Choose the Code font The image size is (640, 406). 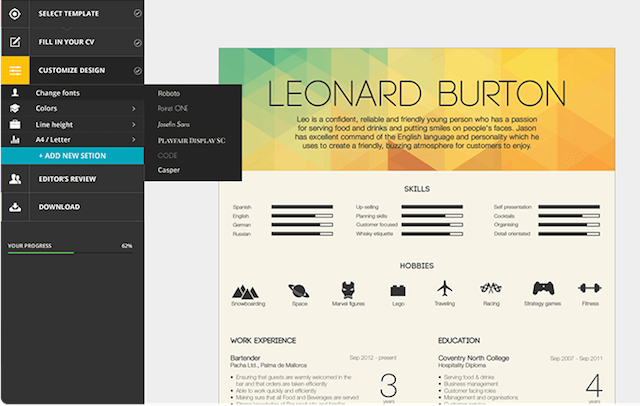tap(167, 155)
